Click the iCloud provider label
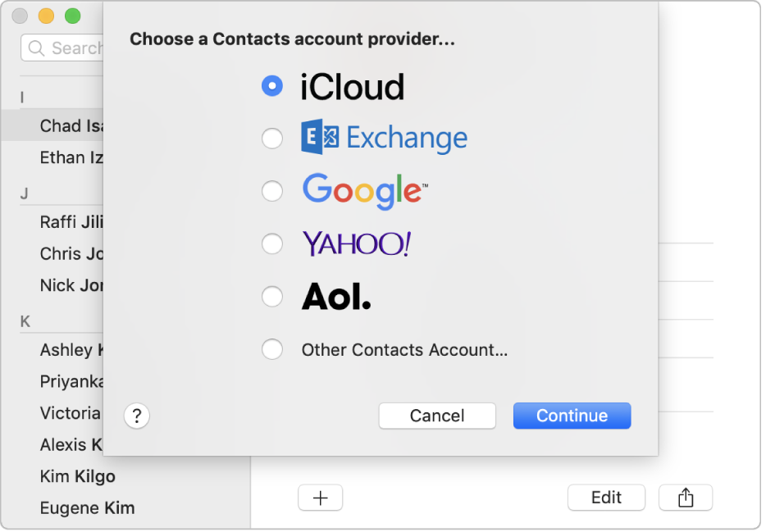Image resolution: width=766 pixels, height=532 pixels. click(353, 86)
